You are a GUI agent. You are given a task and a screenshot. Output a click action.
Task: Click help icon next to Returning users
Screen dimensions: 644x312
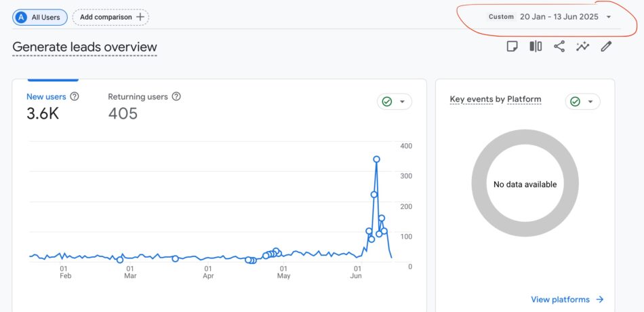click(176, 97)
